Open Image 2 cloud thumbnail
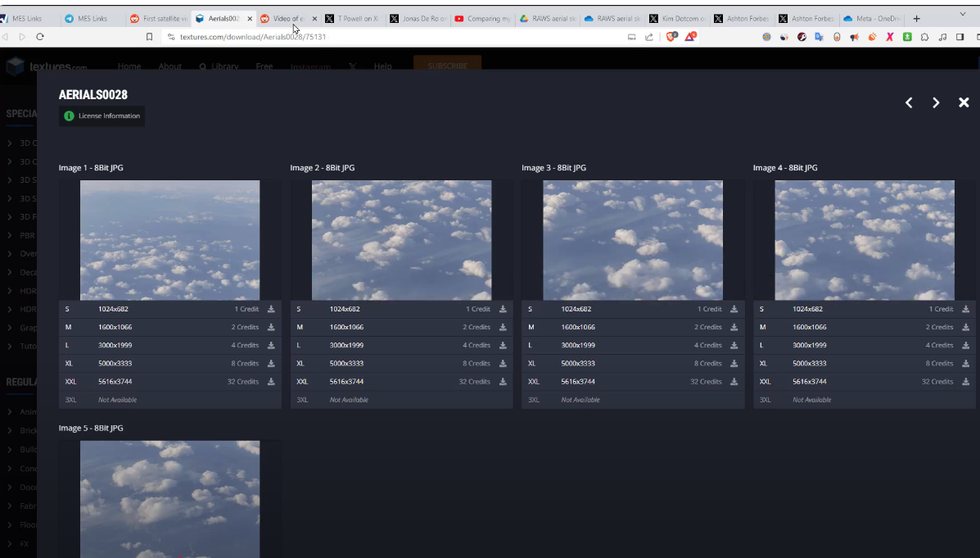Viewport: 980px width, 558px height. (401, 240)
